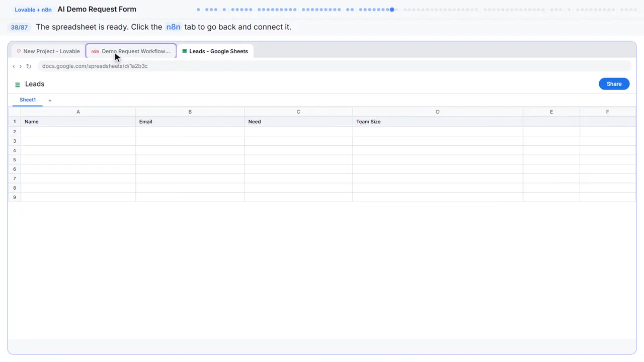The image size is (644, 362).
Task: Click the Leads spreadsheet title
Action: point(35,84)
